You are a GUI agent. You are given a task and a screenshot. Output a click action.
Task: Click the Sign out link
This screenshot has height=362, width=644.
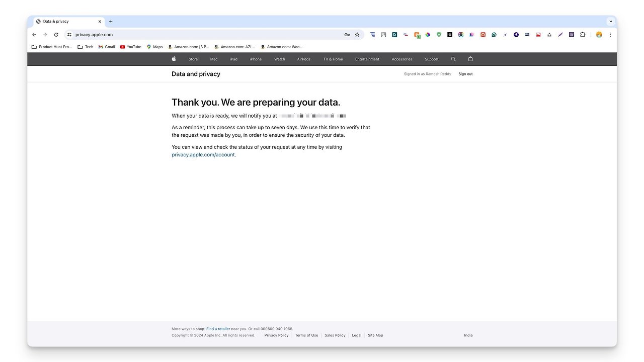click(465, 74)
